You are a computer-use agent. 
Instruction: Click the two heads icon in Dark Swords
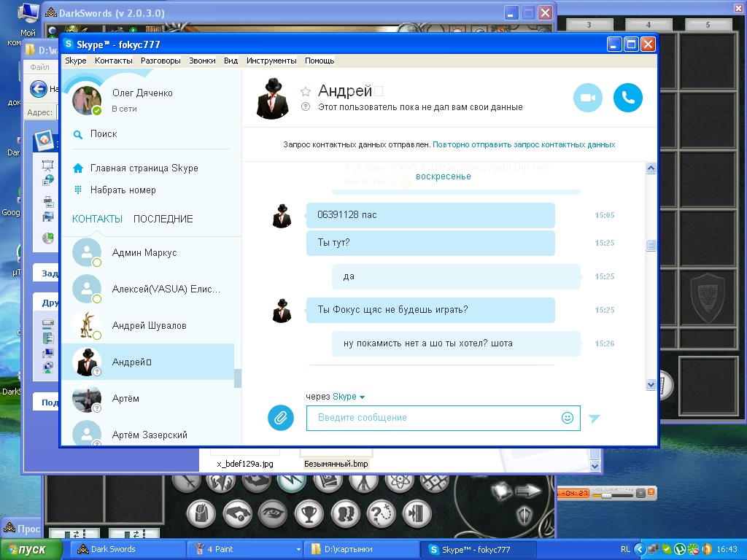(345, 514)
